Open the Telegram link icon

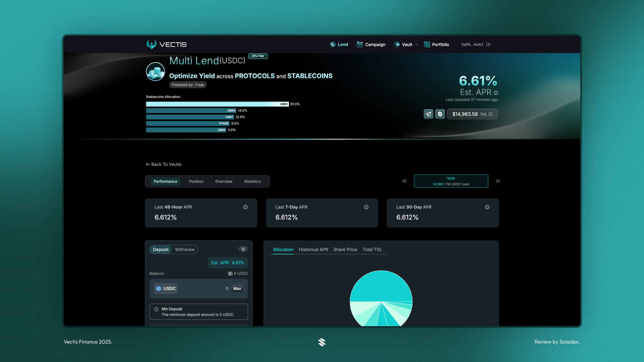coord(428,114)
